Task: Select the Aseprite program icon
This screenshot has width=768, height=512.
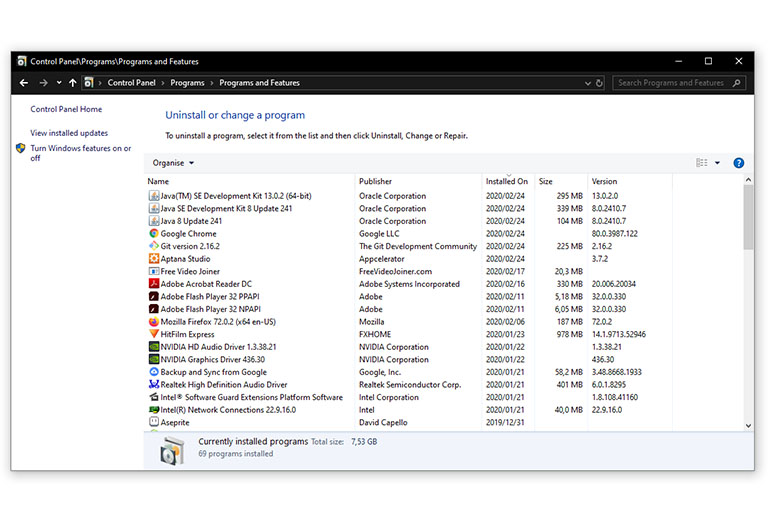Action: point(154,422)
